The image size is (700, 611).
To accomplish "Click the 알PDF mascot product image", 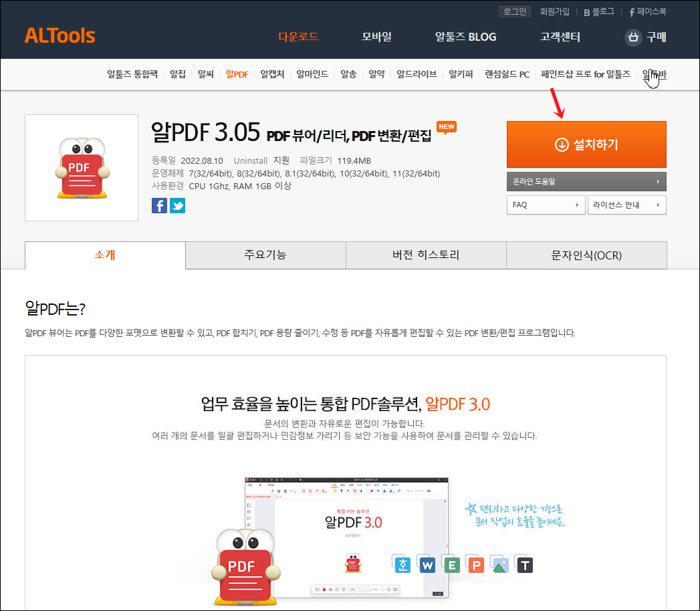I will click(x=82, y=168).
